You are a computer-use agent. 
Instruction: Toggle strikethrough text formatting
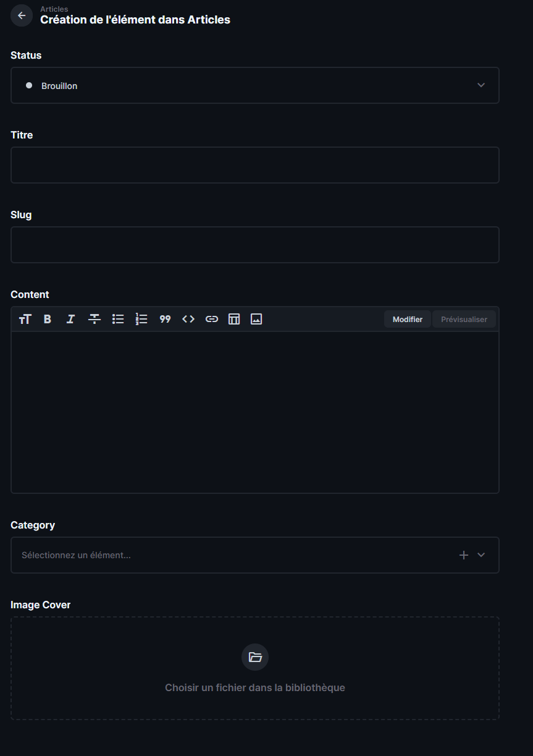click(94, 319)
